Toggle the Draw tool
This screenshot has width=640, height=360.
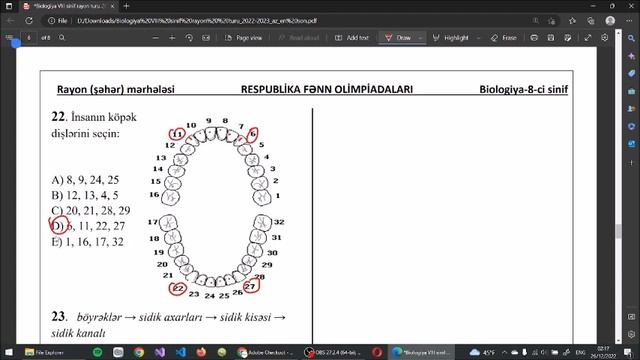click(398, 38)
